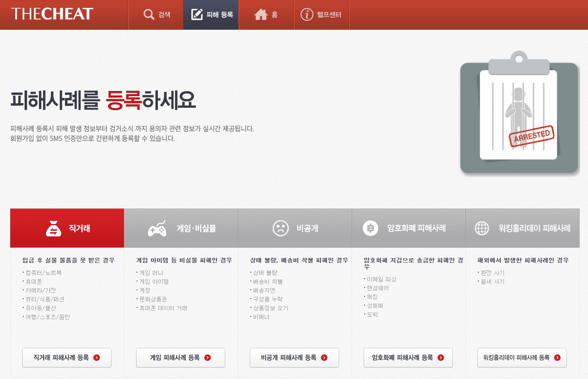Click the 구성품 누락 list item
The height and width of the screenshot is (379, 588).
tap(268, 299)
